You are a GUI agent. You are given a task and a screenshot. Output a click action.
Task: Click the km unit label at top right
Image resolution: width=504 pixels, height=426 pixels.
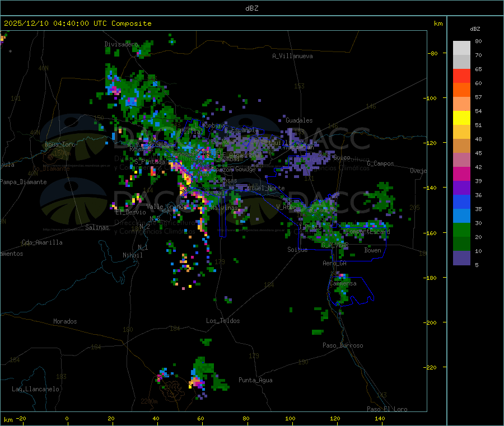pyautogui.click(x=438, y=24)
